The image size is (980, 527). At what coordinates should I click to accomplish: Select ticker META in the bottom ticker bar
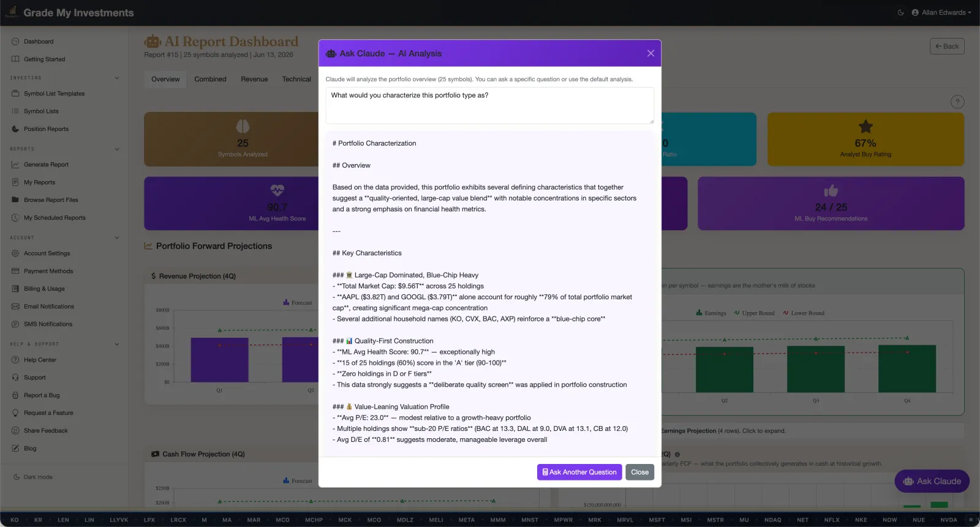(467, 520)
